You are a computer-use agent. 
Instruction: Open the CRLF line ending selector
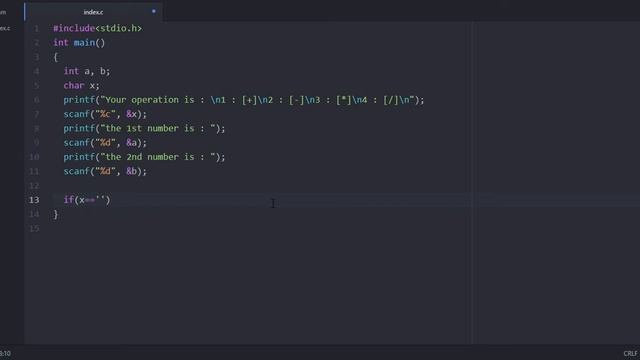pos(630,353)
